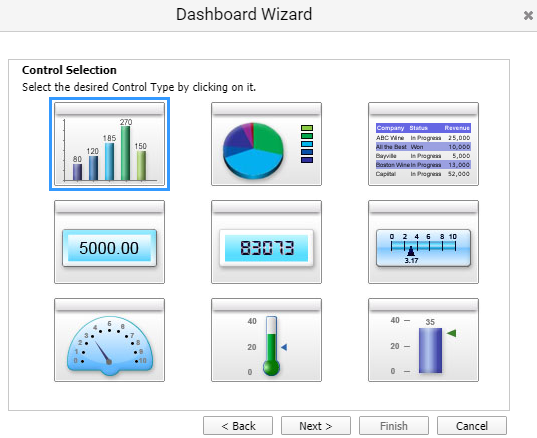The image size is (537, 438).
Task: Click the Company header in grid thumbnail
Action: [x=390, y=128]
